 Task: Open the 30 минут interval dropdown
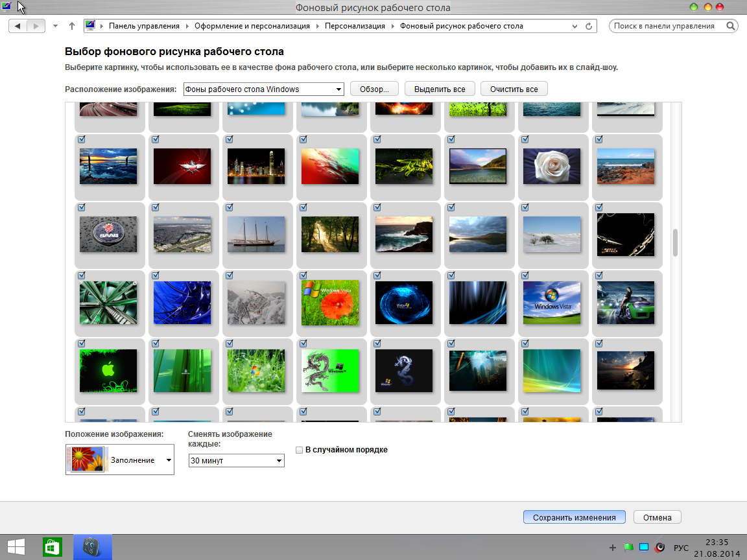click(236, 460)
